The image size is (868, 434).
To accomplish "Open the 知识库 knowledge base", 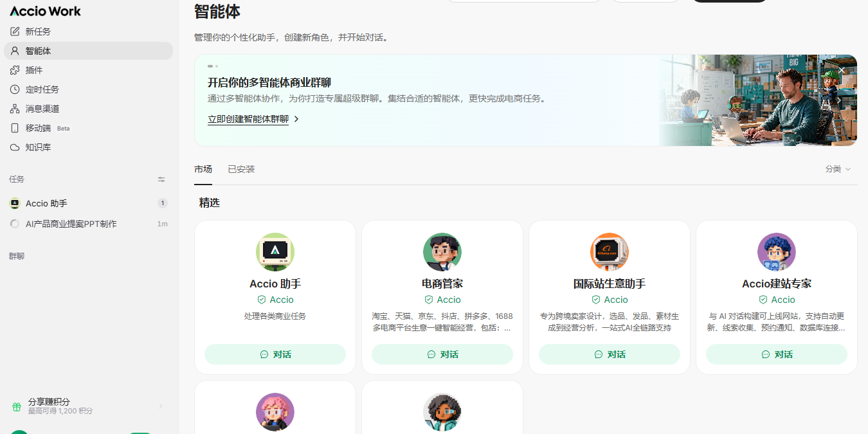I will (x=88, y=147).
